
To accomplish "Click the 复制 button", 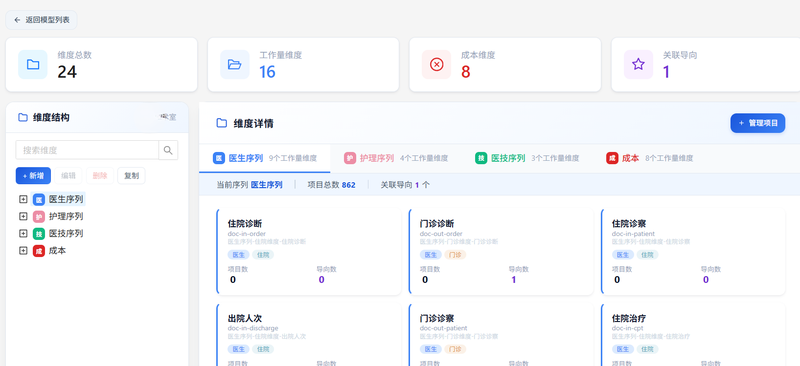I will (131, 176).
